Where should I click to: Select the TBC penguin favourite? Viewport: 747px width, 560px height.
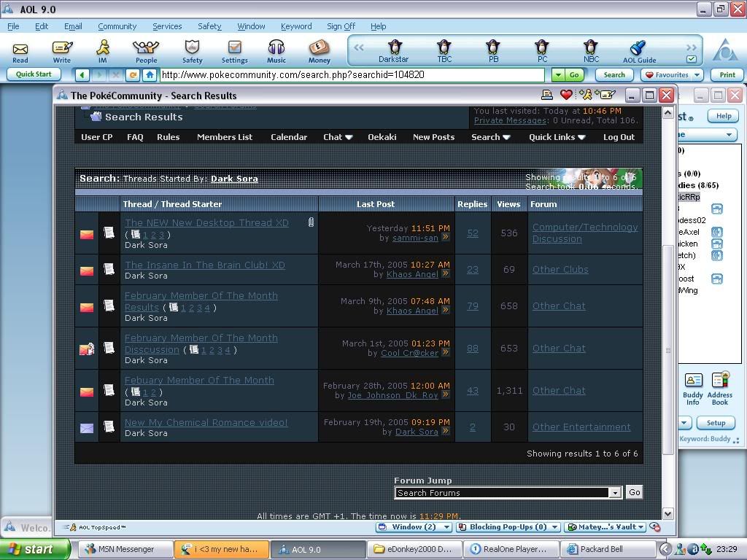pyautogui.click(x=444, y=51)
